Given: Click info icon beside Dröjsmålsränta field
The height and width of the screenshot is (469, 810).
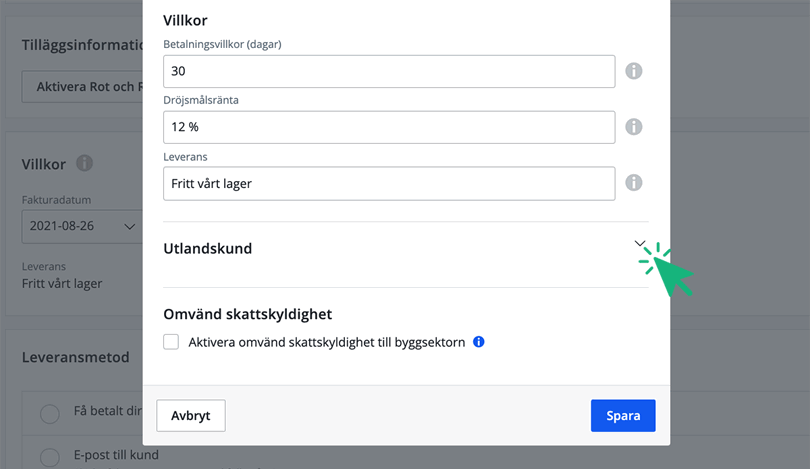Looking at the screenshot, I should pos(634,127).
